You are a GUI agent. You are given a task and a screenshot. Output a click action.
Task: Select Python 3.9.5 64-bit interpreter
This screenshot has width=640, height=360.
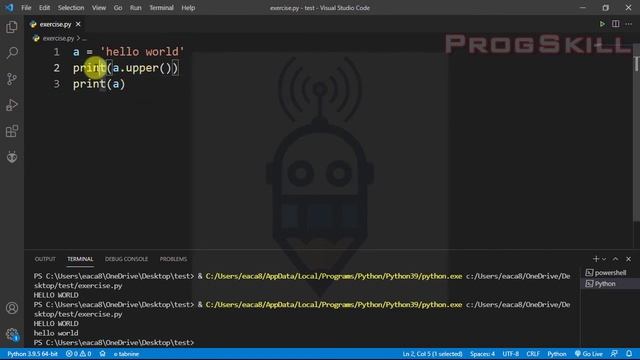pyautogui.click(x=32, y=354)
